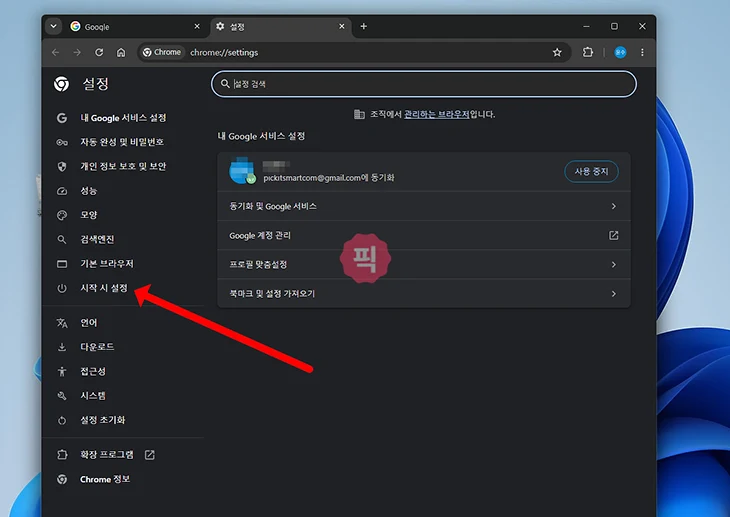This screenshot has width=730, height=517.
Task: Select 접근성 label in sidebar
Action: 93,371
